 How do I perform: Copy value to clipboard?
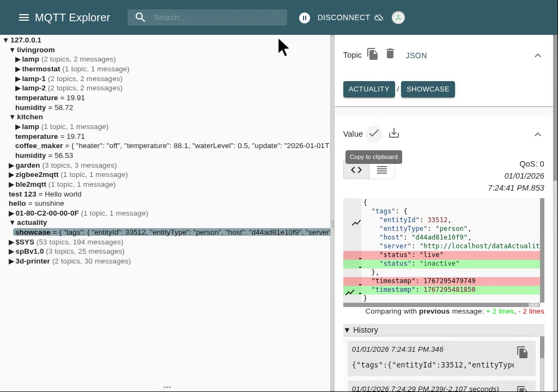point(374,134)
